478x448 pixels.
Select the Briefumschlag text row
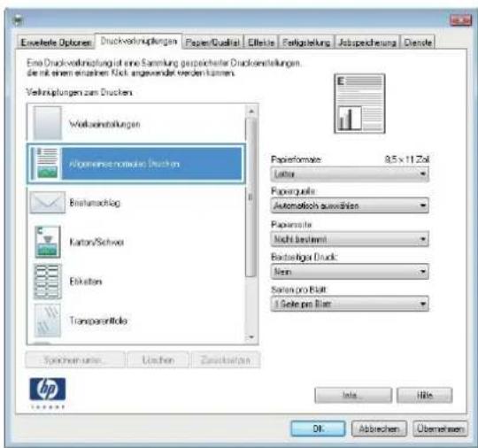95,203
